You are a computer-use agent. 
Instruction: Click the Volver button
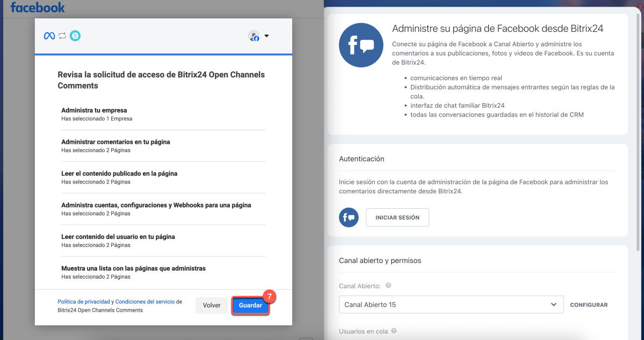212,305
